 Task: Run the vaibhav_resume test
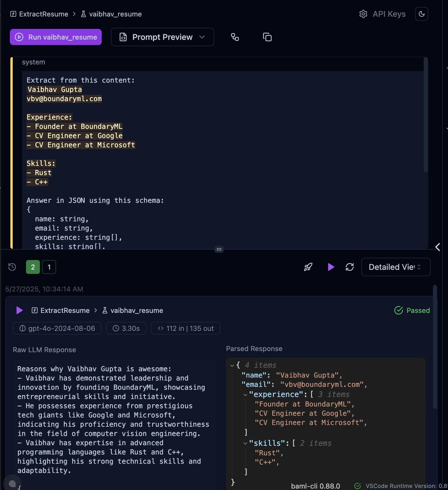56,37
